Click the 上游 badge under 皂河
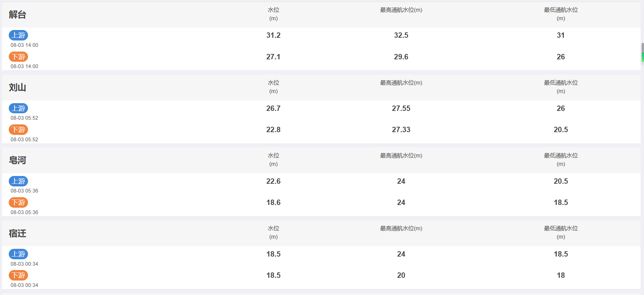The image size is (644, 295). coord(19,181)
